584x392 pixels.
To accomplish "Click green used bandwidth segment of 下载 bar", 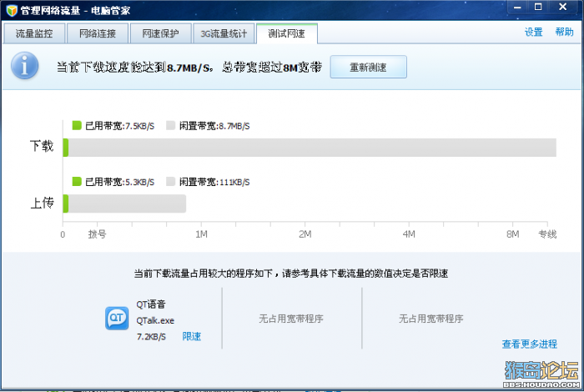I will coord(66,148).
